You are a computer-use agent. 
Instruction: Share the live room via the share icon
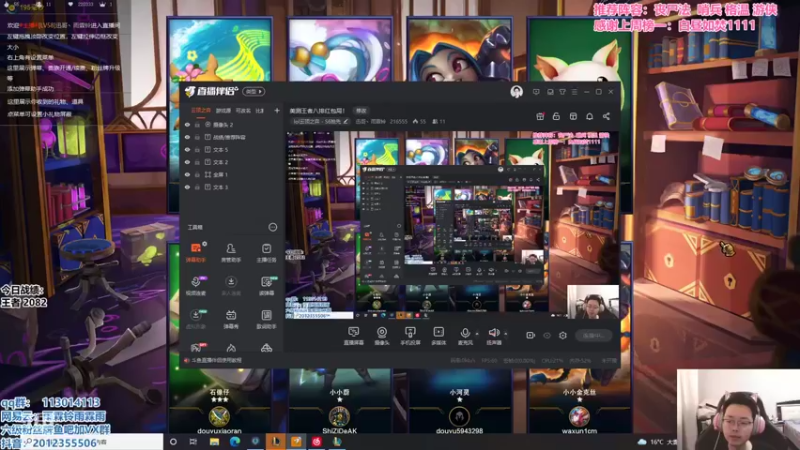pos(606,116)
